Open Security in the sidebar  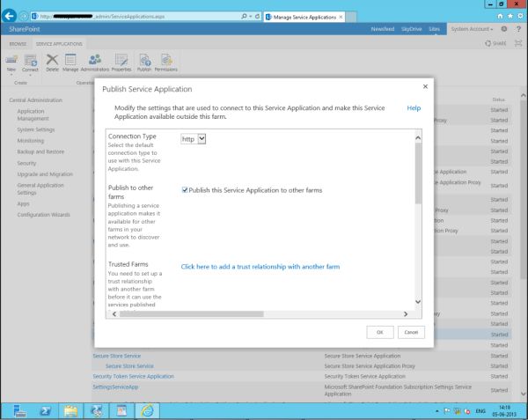tap(26, 163)
